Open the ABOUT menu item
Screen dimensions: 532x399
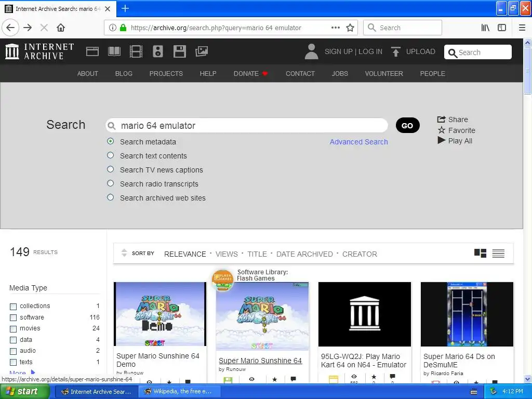[87, 74]
